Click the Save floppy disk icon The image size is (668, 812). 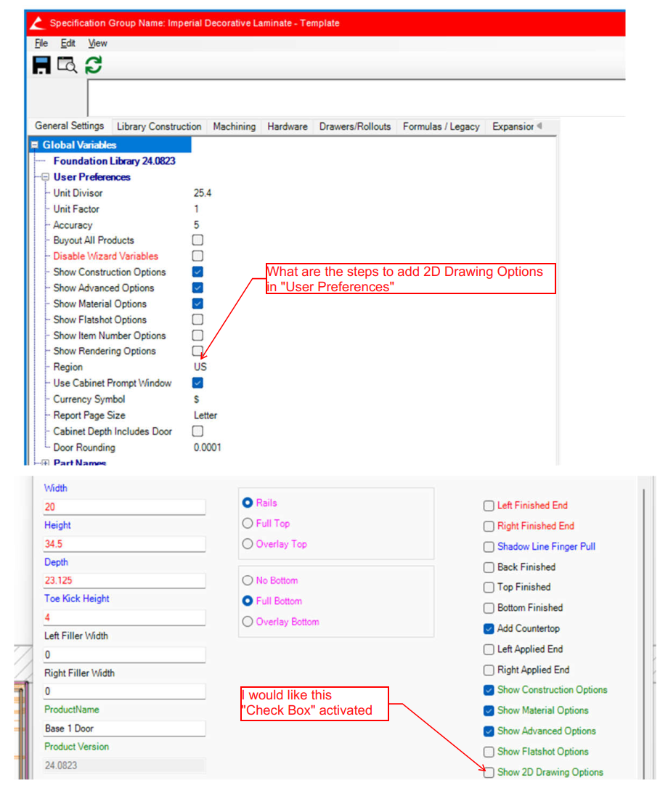(41, 65)
